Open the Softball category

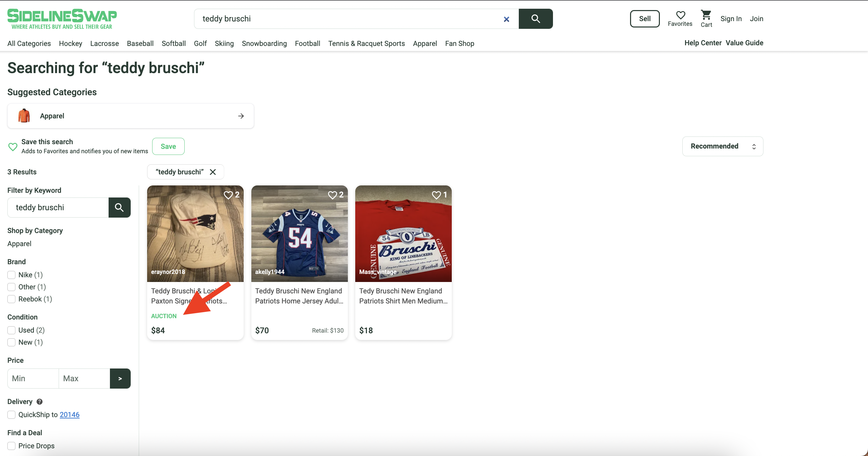174,44
